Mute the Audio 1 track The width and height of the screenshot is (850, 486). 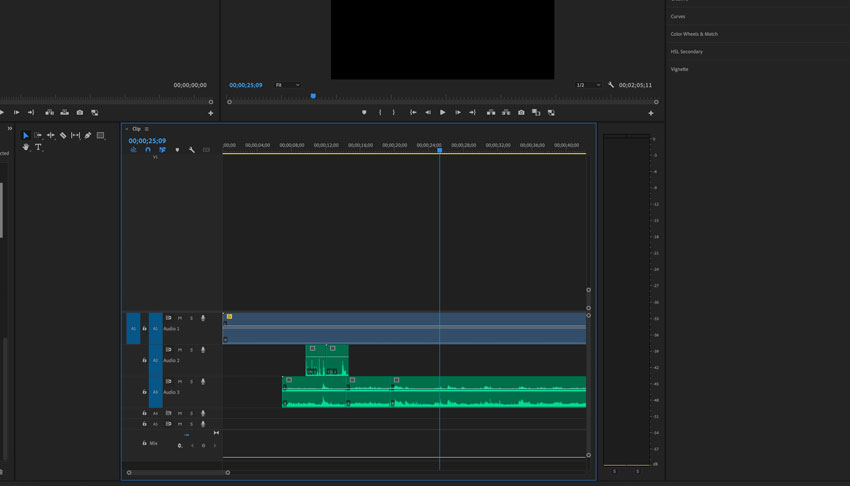click(180, 318)
